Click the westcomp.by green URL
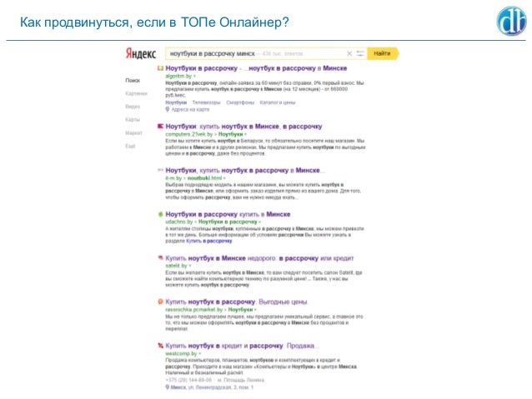Viewport: 532px width, 399px height. [181, 353]
